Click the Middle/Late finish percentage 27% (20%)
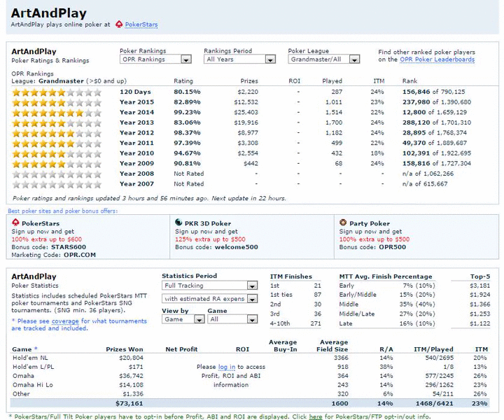Screen dimensions: 504x420 (417, 314)
